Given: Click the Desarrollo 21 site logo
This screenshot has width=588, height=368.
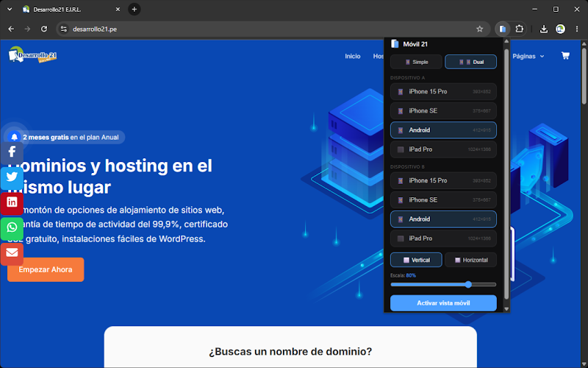Looking at the screenshot, I should coord(32,54).
